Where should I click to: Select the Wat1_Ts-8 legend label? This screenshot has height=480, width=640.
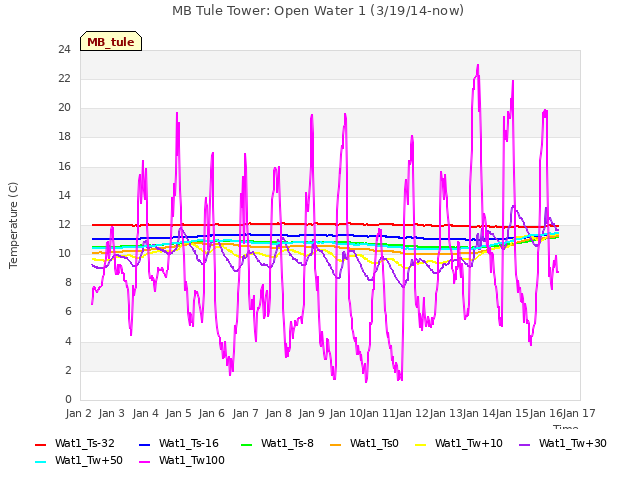287,443
